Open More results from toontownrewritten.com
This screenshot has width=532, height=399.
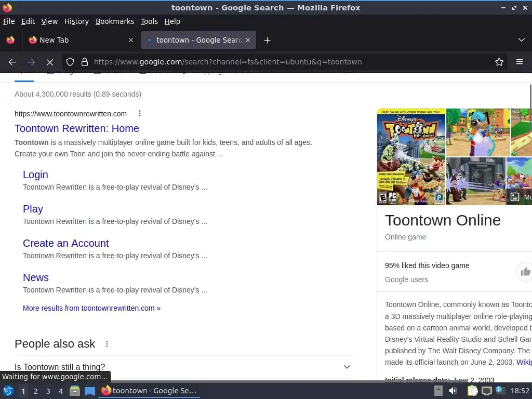[91, 308]
